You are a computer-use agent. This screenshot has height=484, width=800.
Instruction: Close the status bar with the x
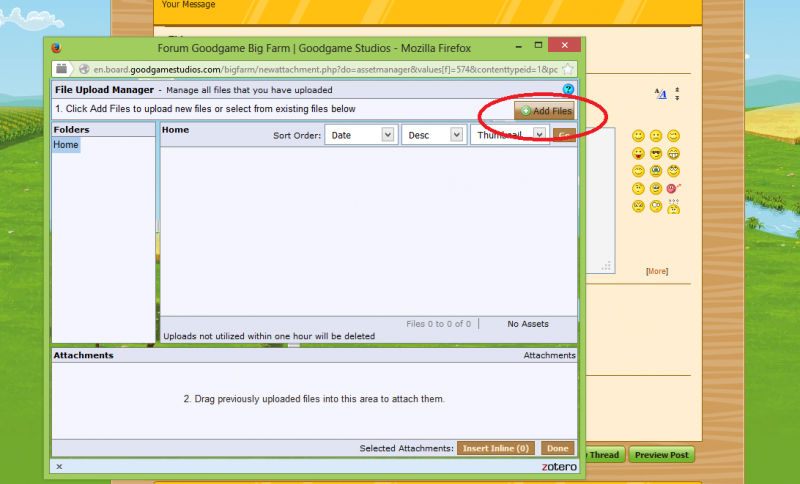(59, 466)
